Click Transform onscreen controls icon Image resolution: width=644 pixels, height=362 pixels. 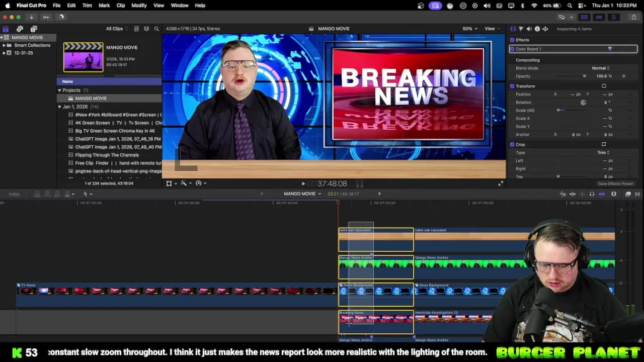pyautogui.click(x=604, y=86)
